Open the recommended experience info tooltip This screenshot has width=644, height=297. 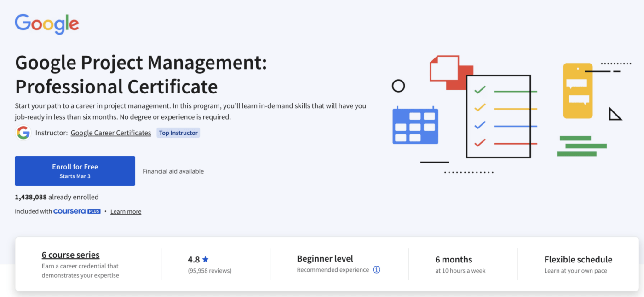(x=376, y=269)
